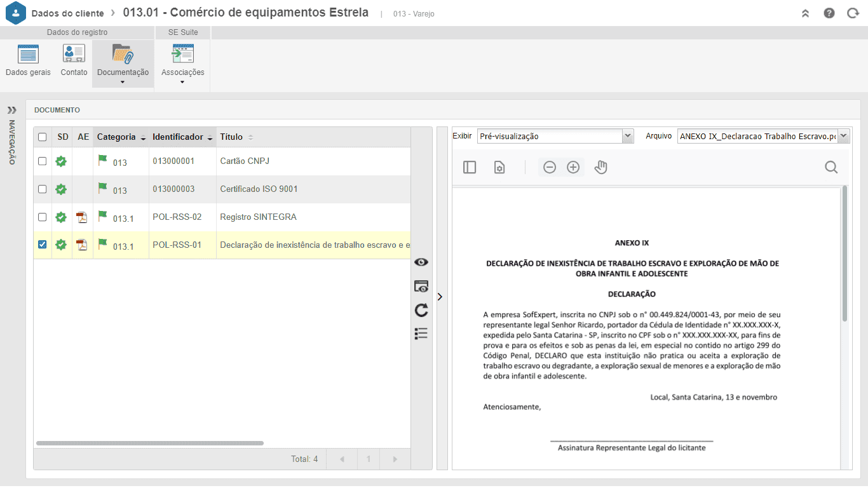This screenshot has width=868, height=488.
Task: Click the horizontal scrollbar under document list
Action: click(150, 443)
